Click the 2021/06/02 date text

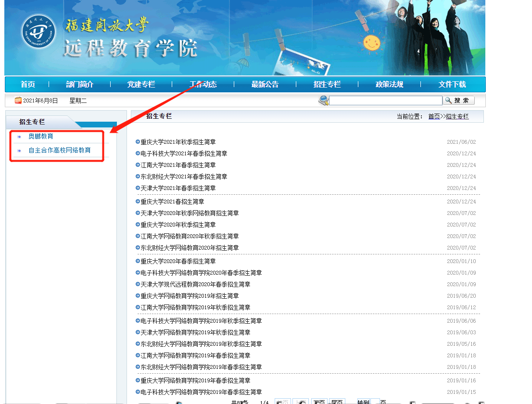click(x=461, y=142)
